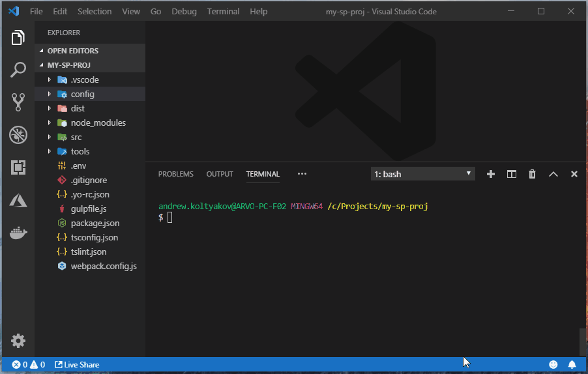Open the Selection menu
This screenshot has width=588, height=374.
tap(95, 11)
